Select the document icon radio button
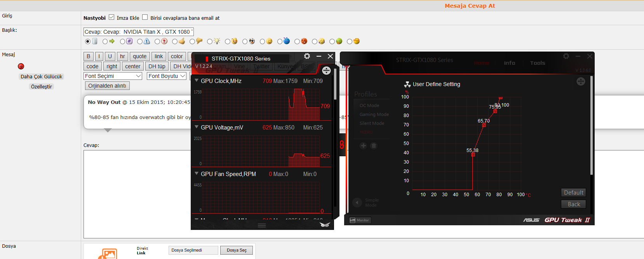 pos(88,41)
